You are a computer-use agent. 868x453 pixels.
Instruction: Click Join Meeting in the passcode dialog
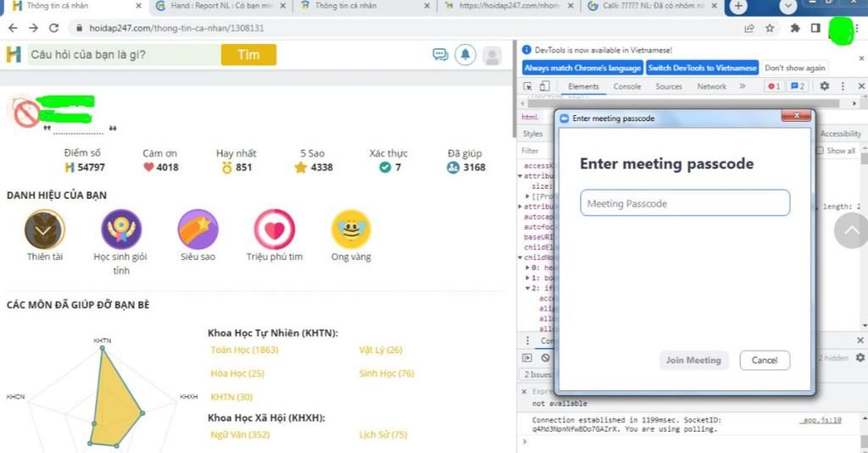(x=693, y=360)
